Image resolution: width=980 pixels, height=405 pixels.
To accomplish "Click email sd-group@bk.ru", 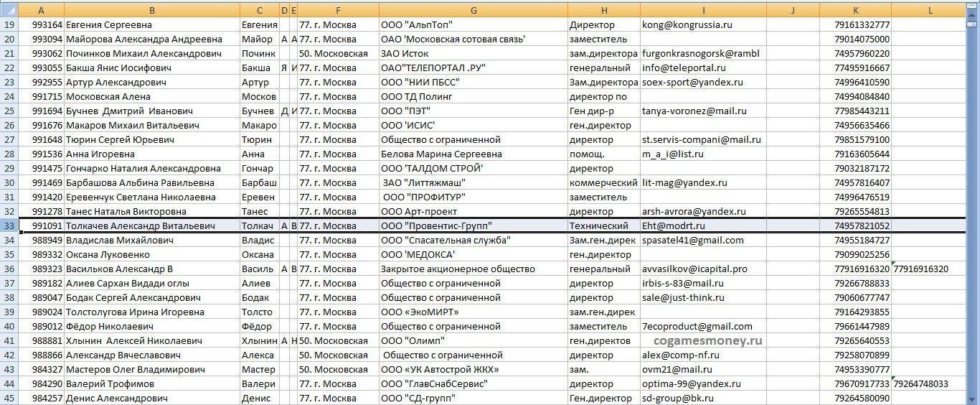I will coord(677,398).
